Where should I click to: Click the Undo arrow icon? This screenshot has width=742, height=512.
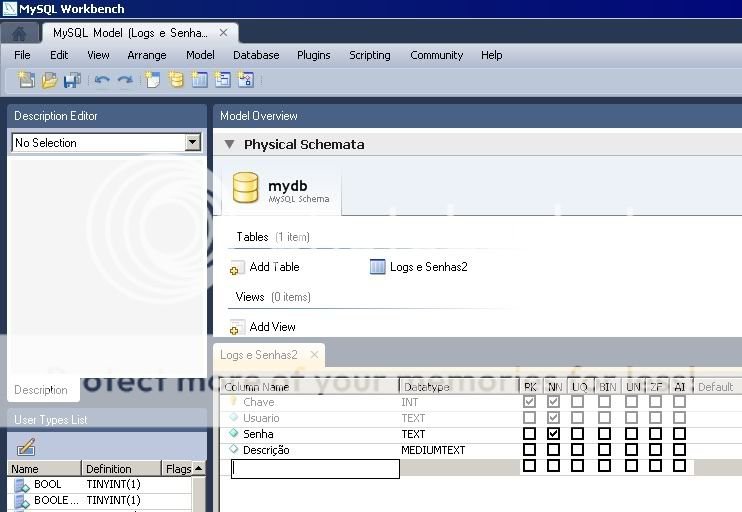102,80
